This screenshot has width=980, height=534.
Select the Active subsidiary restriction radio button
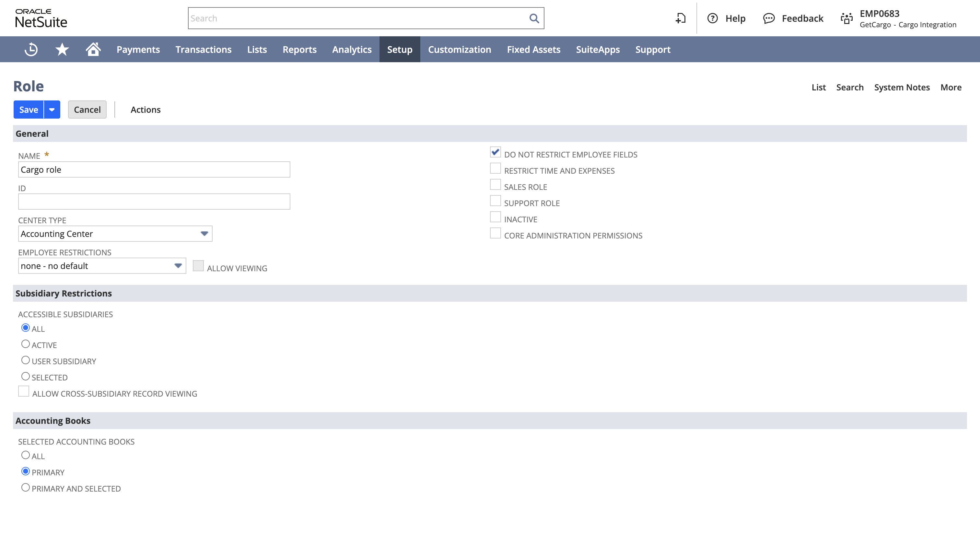(x=25, y=343)
